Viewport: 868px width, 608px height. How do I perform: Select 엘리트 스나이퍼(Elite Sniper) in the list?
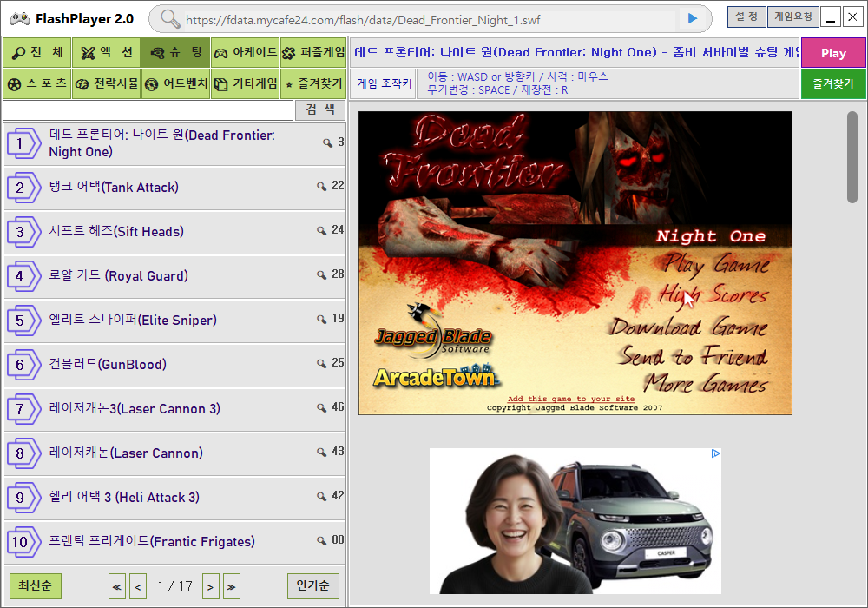174,321
